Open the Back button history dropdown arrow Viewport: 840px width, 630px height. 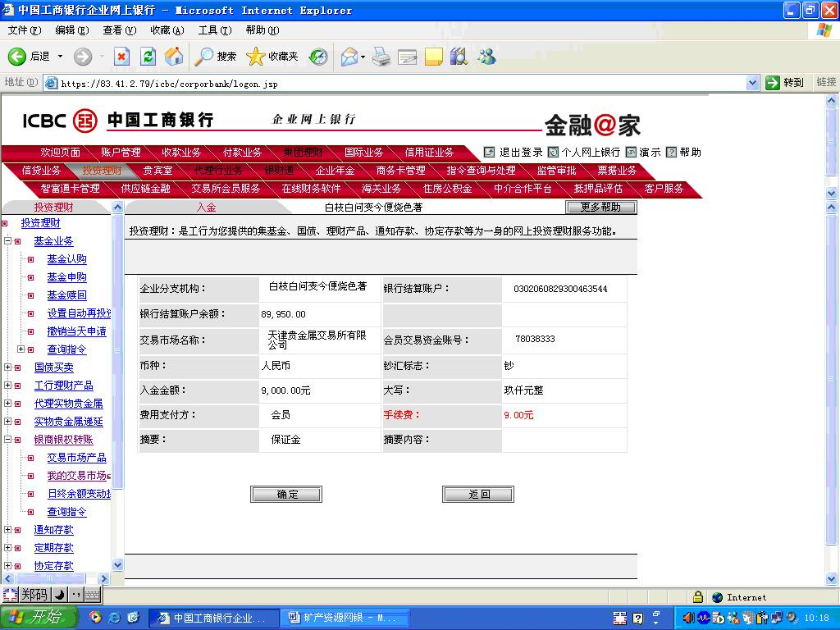pyautogui.click(x=60, y=57)
